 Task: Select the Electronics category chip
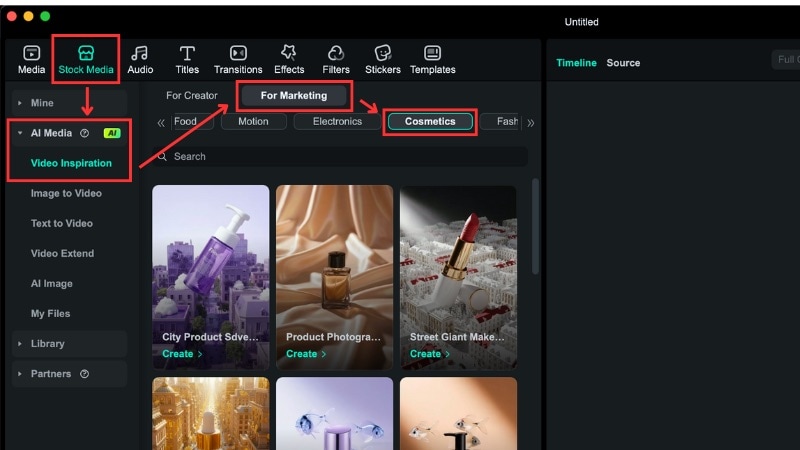pos(337,121)
